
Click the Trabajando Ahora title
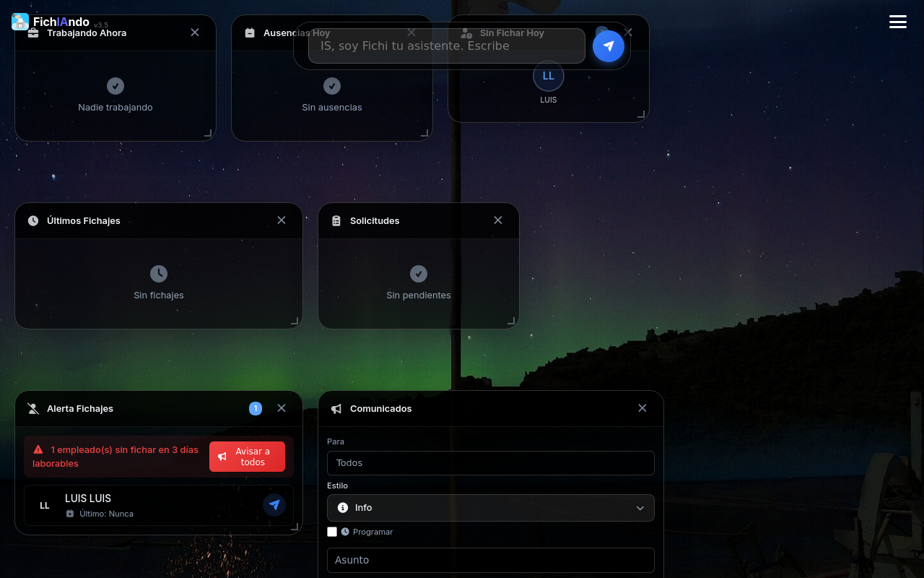[87, 33]
